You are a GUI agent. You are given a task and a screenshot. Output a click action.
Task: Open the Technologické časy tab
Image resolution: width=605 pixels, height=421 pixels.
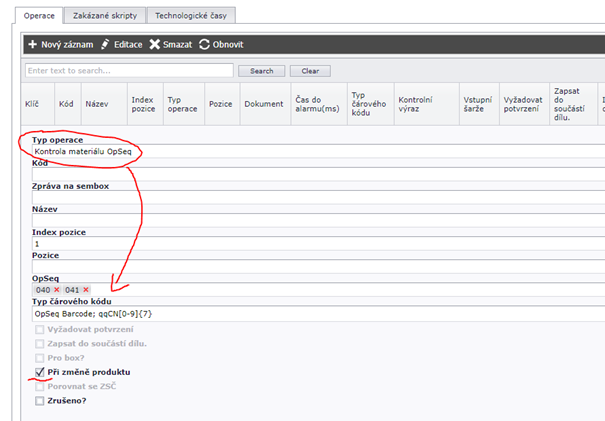(x=190, y=16)
